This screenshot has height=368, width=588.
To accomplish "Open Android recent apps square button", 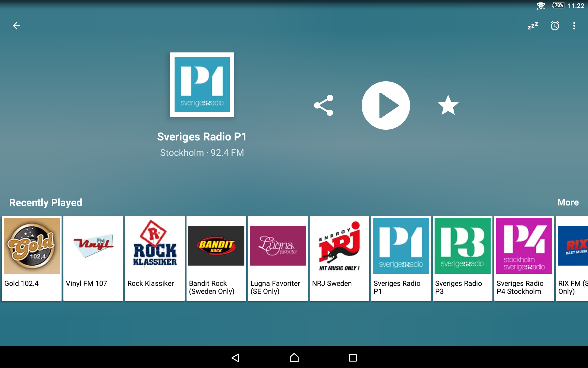I will tap(353, 358).
